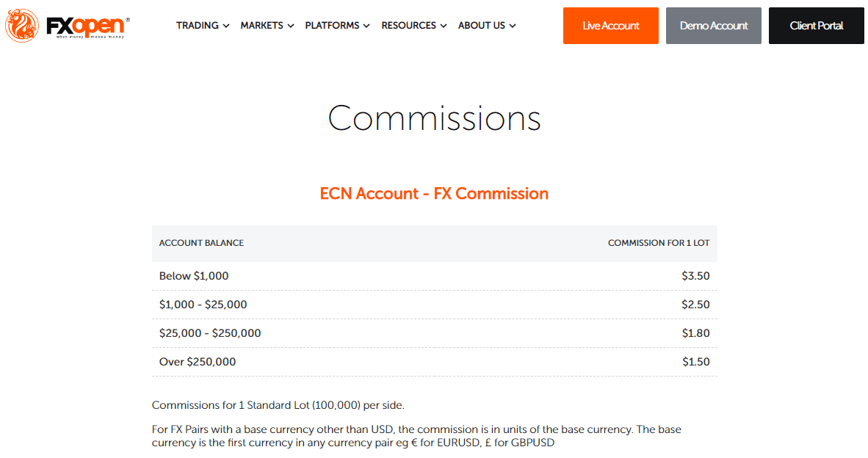Click the Over $250,000 commission row
The width and height of the screenshot is (868, 458).
pyautogui.click(x=434, y=361)
